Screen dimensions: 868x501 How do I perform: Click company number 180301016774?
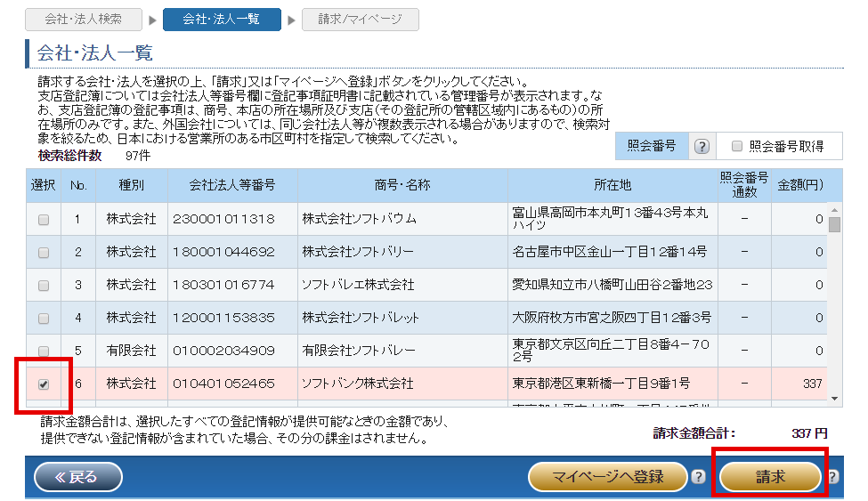pos(223,285)
